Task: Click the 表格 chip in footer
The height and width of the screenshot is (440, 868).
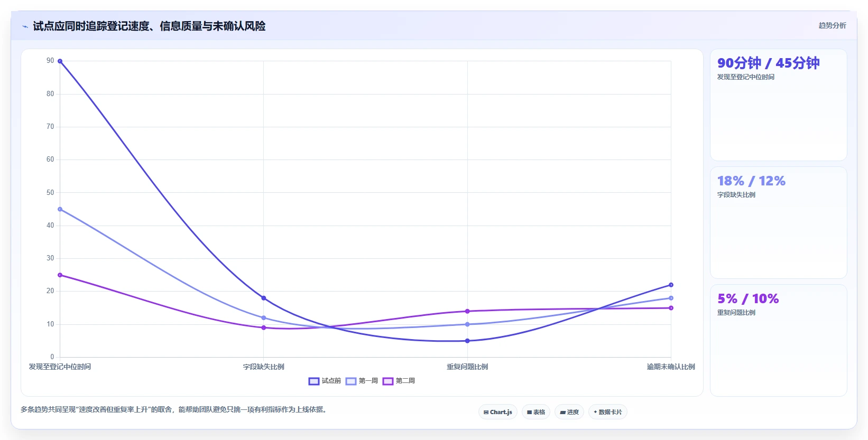Action: tap(536, 412)
